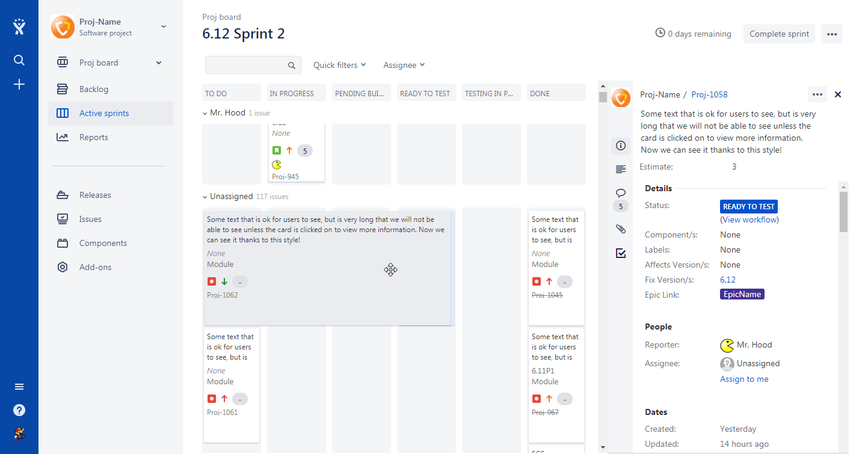The height and width of the screenshot is (454, 868).
Task: Open the checklist icon in the issue panel
Action: (621, 253)
